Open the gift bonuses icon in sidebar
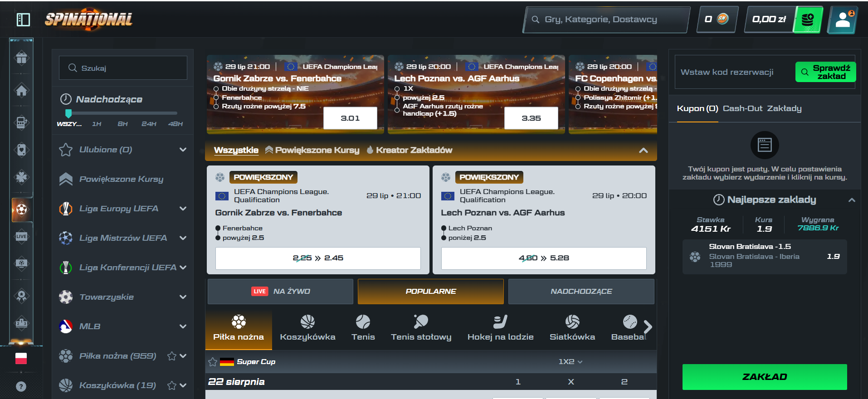 point(21,58)
